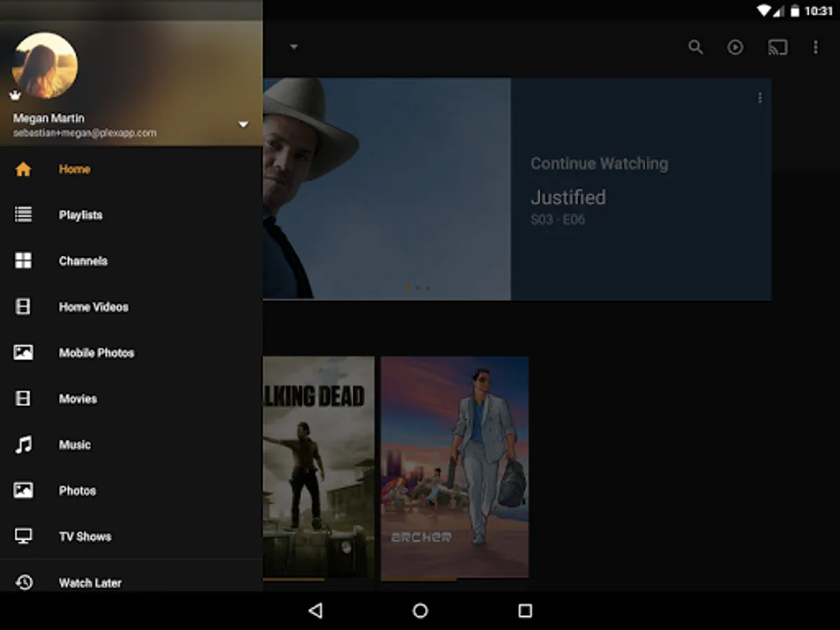This screenshot has width=840, height=630.
Task: Tap the Android home circle button
Action: pos(420,611)
